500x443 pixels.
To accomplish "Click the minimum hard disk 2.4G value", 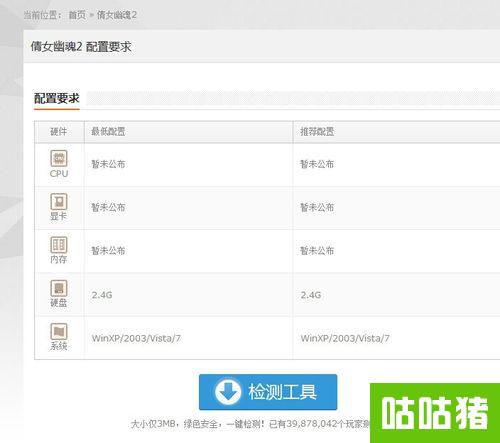I will pyautogui.click(x=102, y=295).
